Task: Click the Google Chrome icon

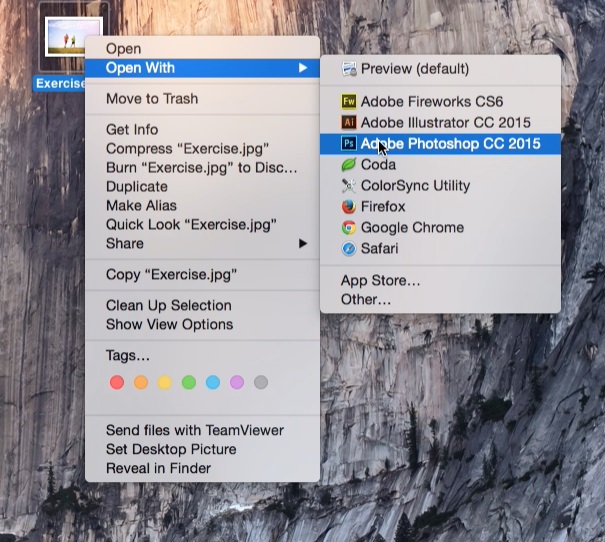Action: point(348,228)
